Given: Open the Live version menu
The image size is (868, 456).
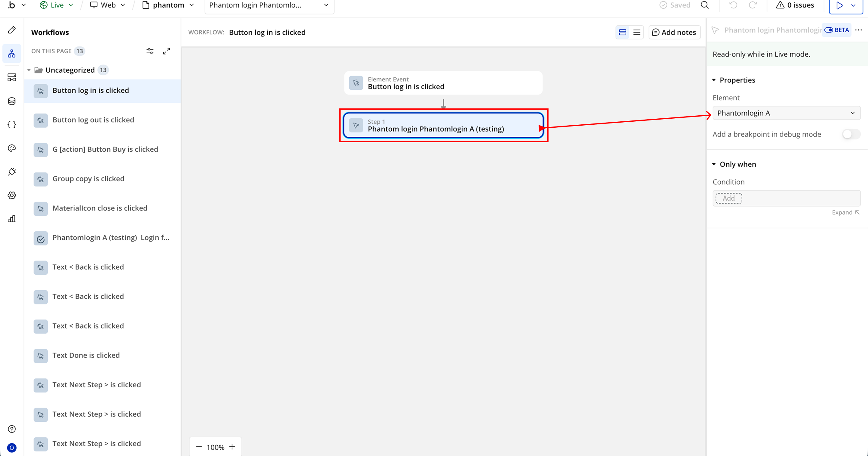Looking at the screenshot, I should [57, 5].
